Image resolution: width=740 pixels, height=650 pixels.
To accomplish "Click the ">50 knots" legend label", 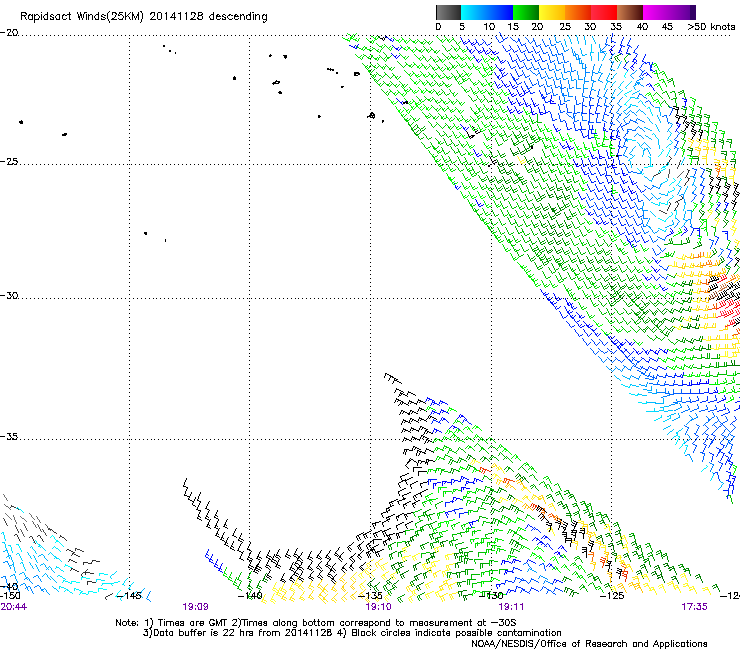I will point(711,27).
